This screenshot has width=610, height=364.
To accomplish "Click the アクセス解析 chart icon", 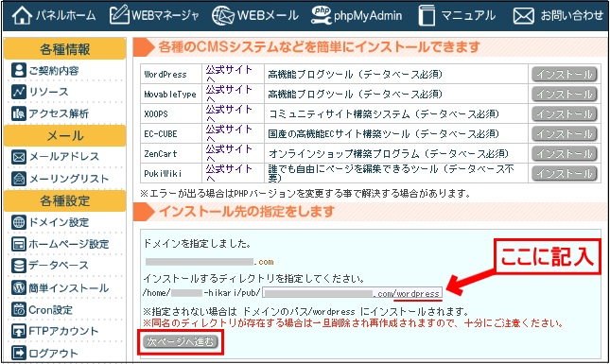I will click(x=19, y=113).
